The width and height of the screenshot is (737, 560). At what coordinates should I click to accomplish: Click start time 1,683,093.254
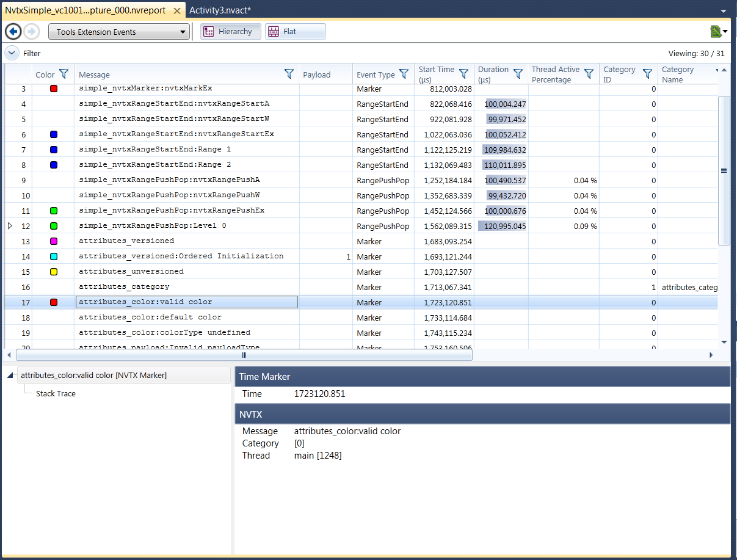pos(448,242)
